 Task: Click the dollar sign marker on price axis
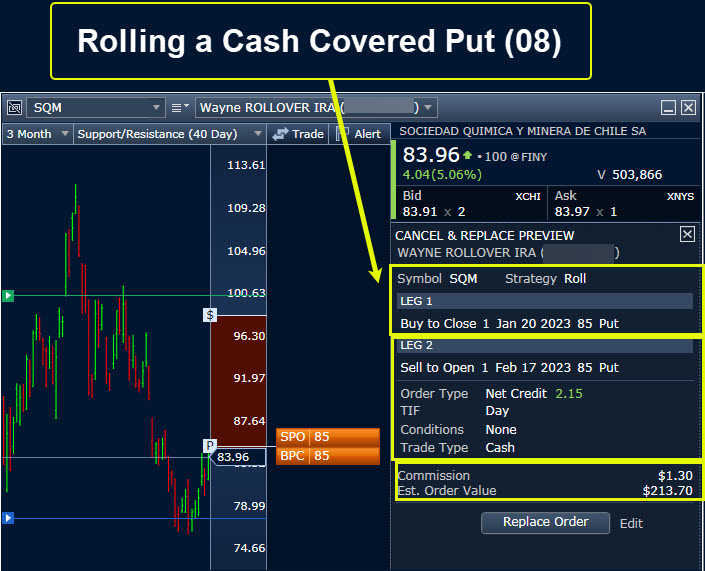[x=210, y=315]
